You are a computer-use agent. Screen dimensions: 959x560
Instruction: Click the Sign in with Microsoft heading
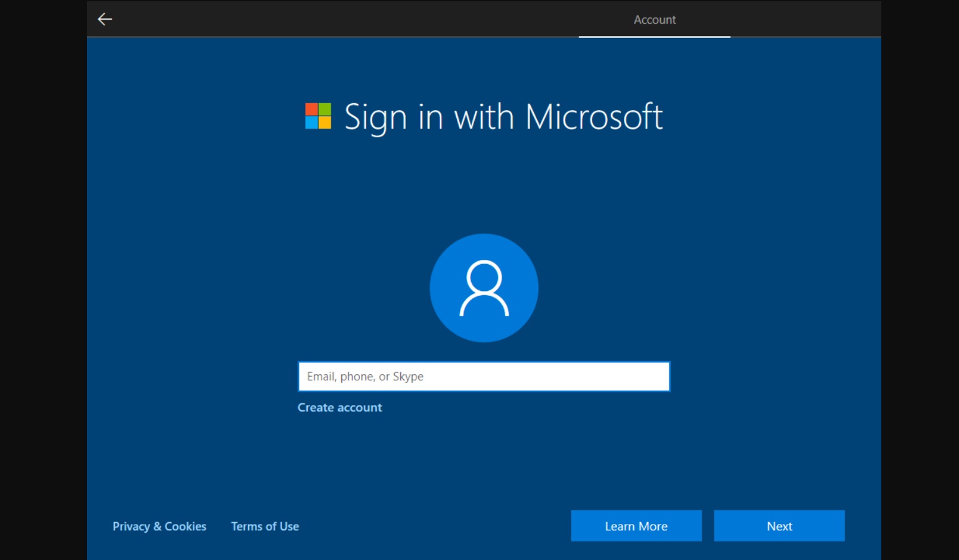click(x=503, y=117)
